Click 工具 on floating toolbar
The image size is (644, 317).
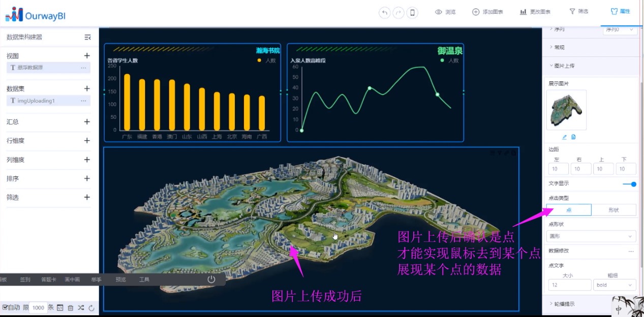click(x=144, y=279)
